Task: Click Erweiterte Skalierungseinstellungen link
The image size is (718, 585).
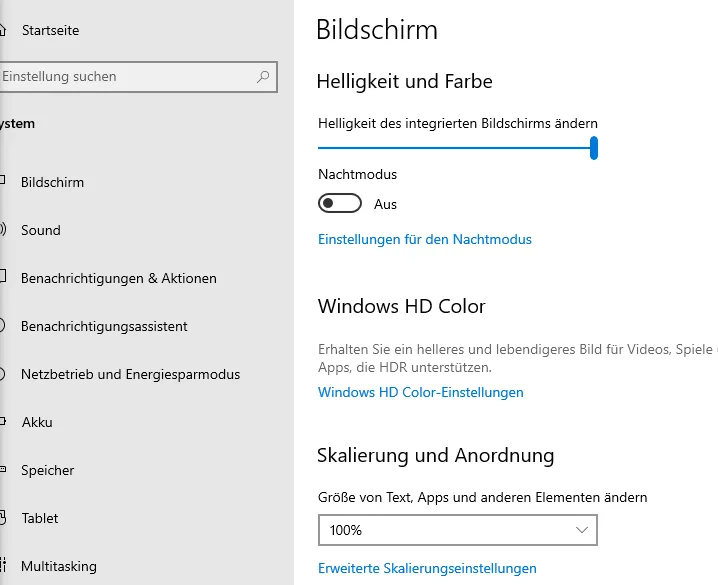Action: click(427, 568)
